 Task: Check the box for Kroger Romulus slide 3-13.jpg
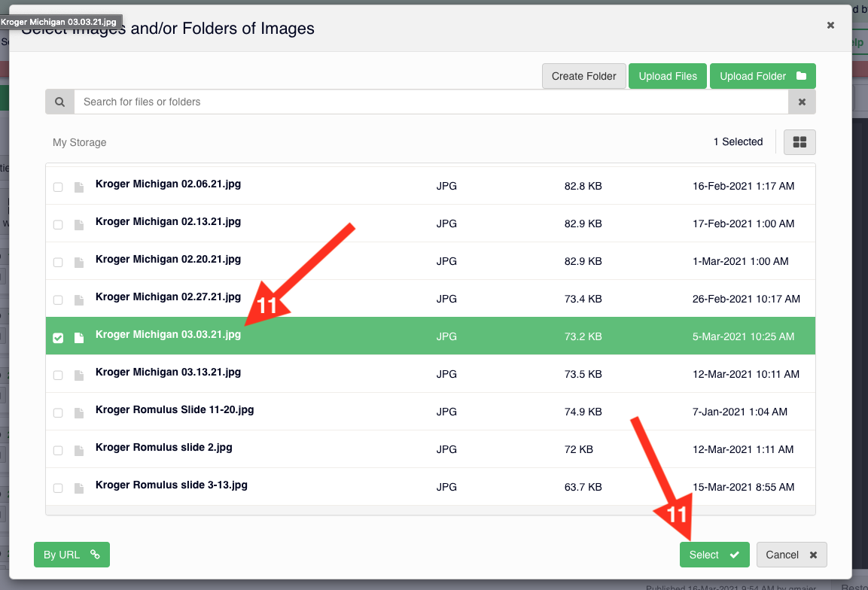click(58, 488)
